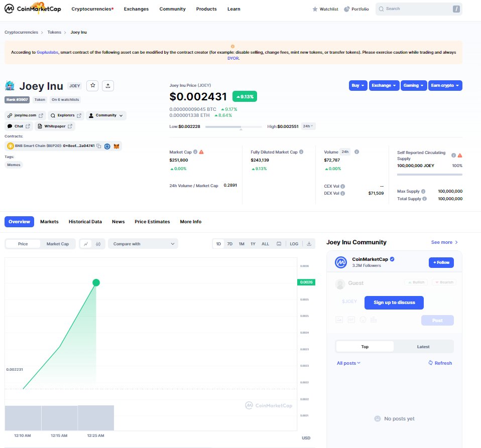Click the CoinMarketCap community avatar
This screenshot has height=448, width=481.
pyautogui.click(x=341, y=262)
